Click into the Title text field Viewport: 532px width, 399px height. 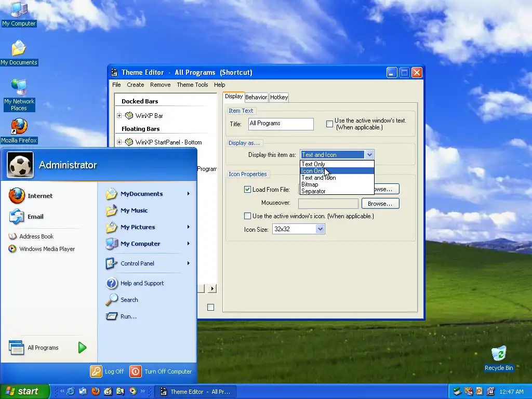[x=281, y=124]
